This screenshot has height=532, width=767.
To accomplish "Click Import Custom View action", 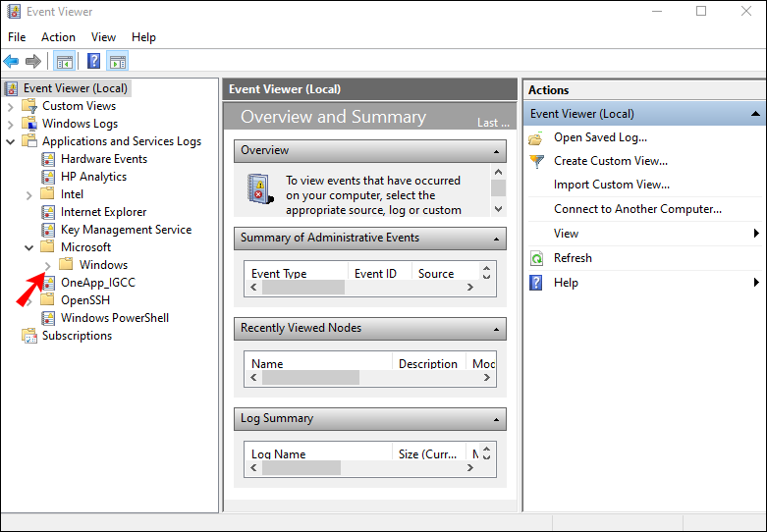I will click(612, 185).
